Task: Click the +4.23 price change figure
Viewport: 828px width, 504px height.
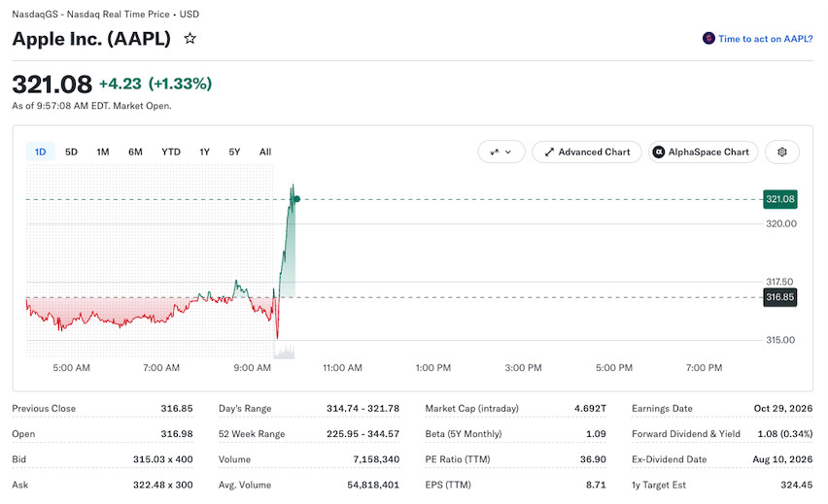Action: point(121,84)
